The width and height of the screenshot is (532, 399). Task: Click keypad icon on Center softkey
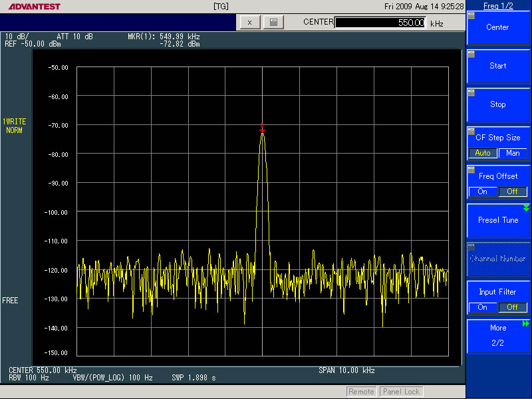471,15
